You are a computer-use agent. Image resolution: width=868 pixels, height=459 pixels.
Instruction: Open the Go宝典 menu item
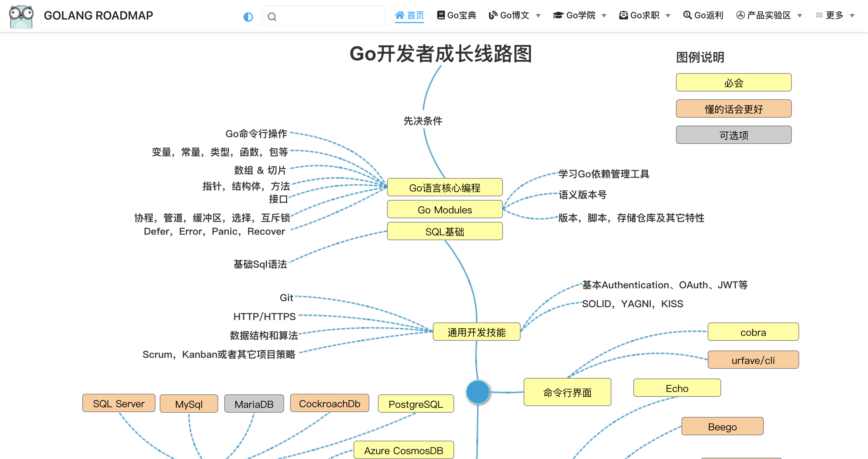click(x=461, y=15)
